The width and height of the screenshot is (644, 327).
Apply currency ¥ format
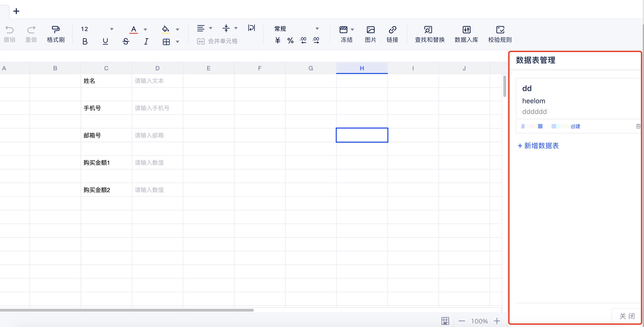278,40
